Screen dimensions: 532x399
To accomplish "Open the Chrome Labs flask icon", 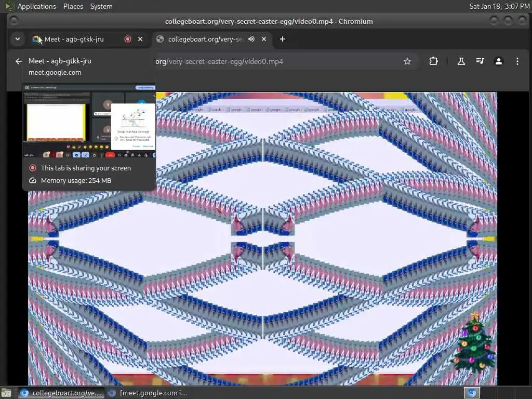I will tap(461, 61).
